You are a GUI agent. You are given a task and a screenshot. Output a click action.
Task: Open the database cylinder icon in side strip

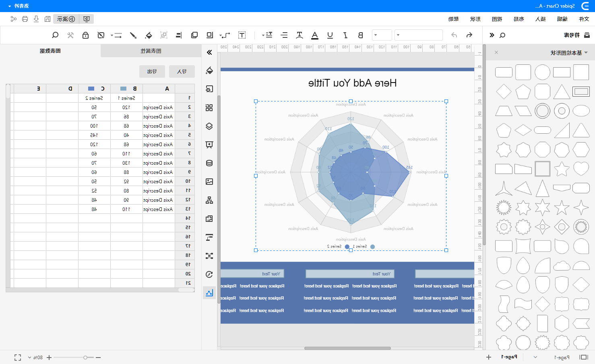coord(209,163)
